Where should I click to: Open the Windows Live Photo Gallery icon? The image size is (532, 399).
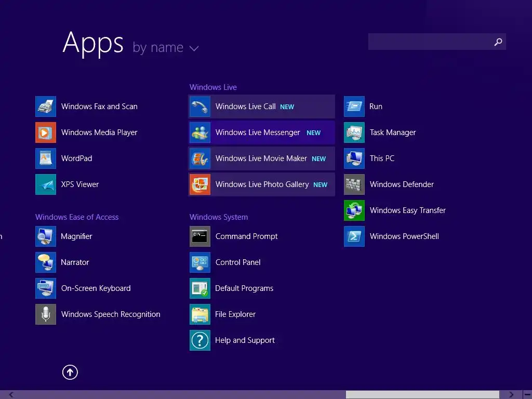pyautogui.click(x=200, y=184)
